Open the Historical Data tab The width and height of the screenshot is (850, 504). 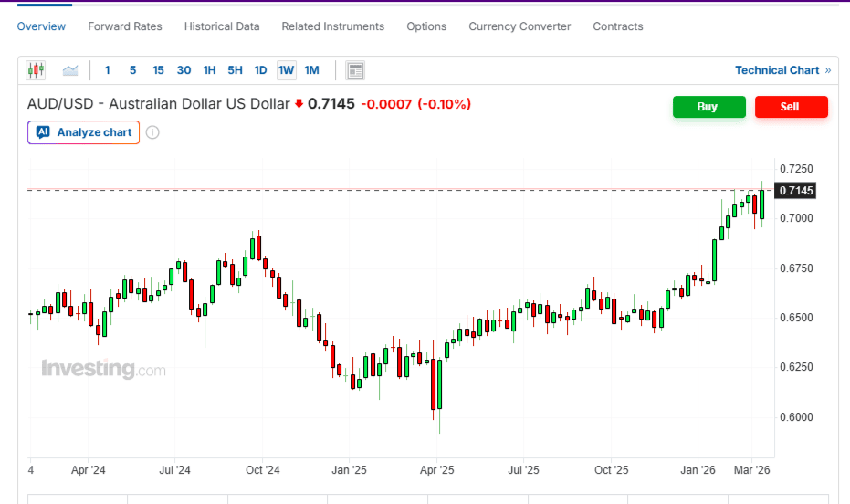coord(222,26)
